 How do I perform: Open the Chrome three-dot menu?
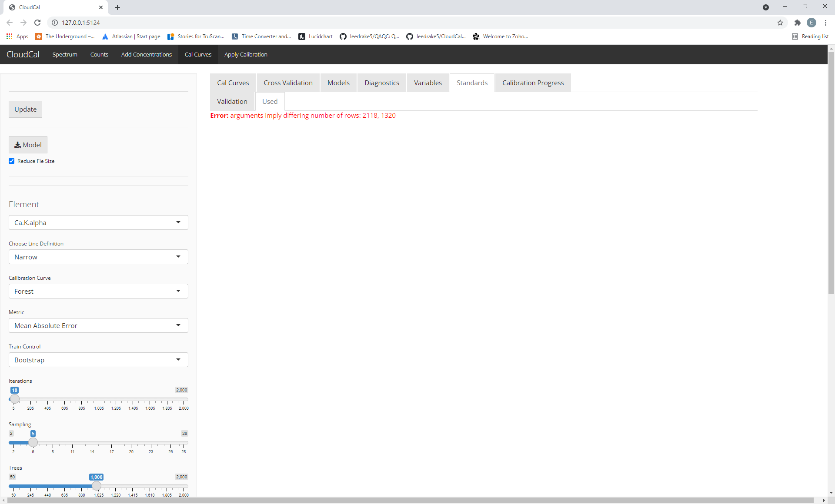pyautogui.click(x=825, y=23)
